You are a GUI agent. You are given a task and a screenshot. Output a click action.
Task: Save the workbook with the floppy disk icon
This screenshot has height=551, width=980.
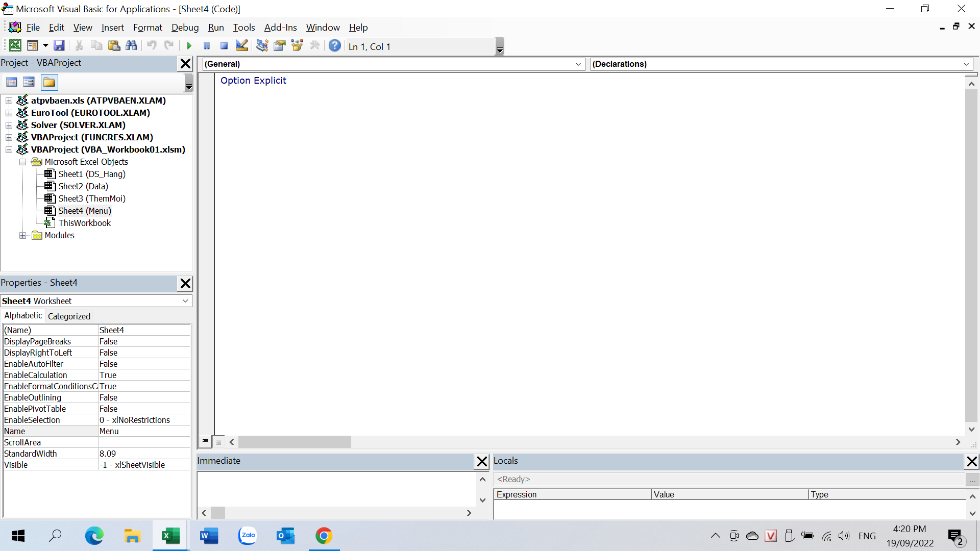pyautogui.click(x=59, y=46)
